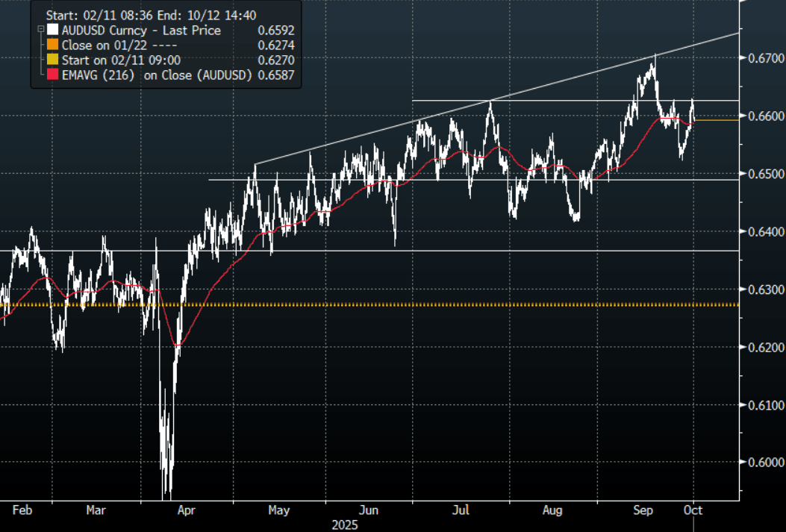Viewport: 786px width, 532px height.
Task: Click the Jun label on time axis
Action: (369, 510)
